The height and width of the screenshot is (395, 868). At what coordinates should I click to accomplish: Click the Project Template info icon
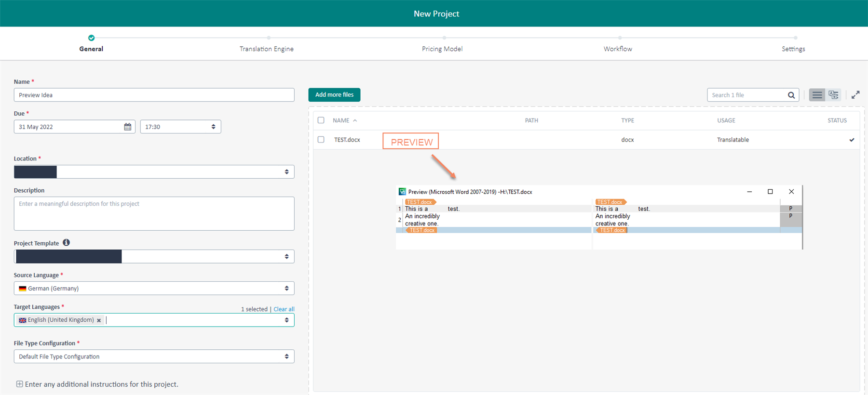(x=66, y=243)
